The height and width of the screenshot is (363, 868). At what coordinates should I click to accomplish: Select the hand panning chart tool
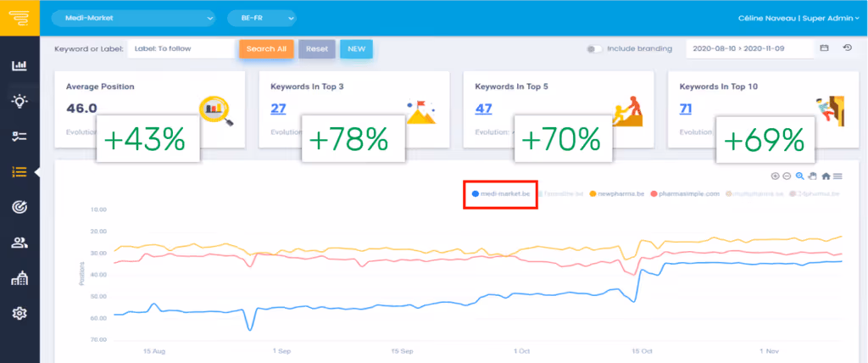pyautogui.click(x=813, y=176)
